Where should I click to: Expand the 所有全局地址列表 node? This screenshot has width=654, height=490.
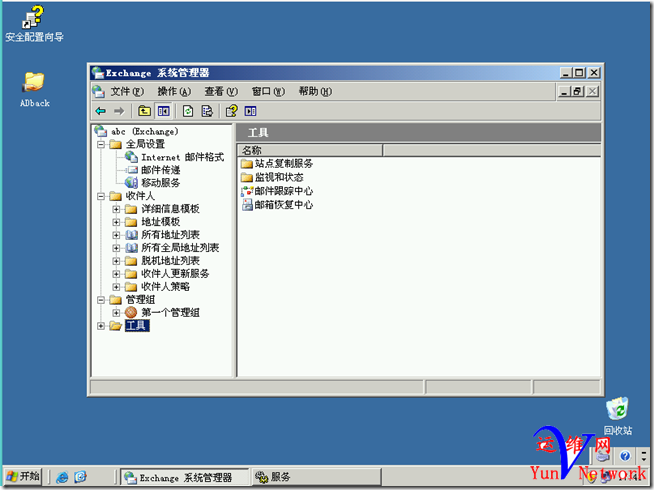(x=116, y=248)
